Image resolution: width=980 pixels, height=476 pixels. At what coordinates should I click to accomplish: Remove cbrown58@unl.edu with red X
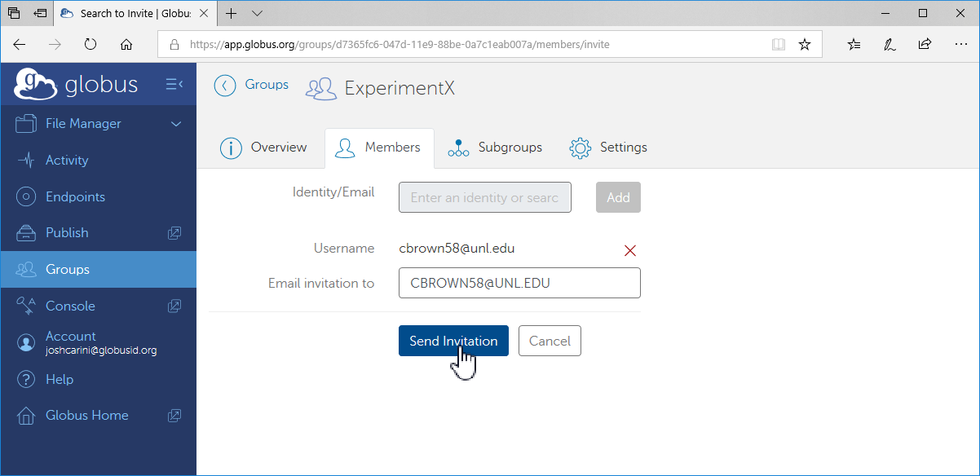pos(629,250)
